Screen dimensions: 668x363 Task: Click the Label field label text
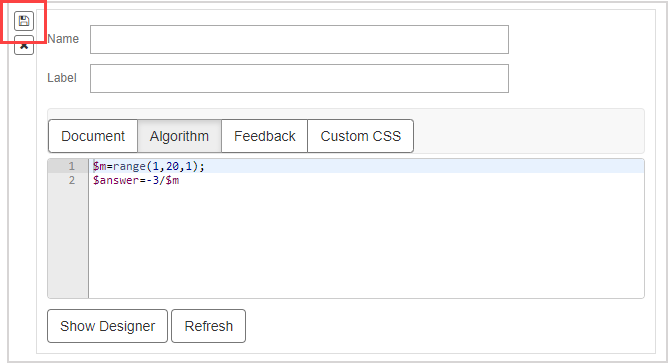point(62,78)
